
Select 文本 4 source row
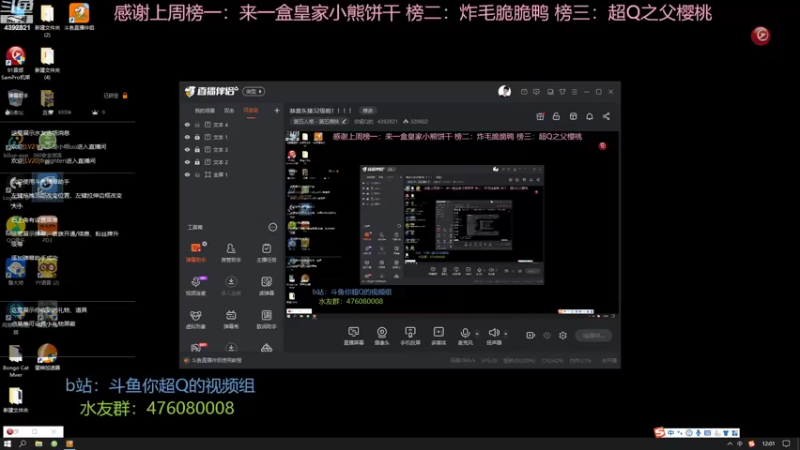(232, 124)
